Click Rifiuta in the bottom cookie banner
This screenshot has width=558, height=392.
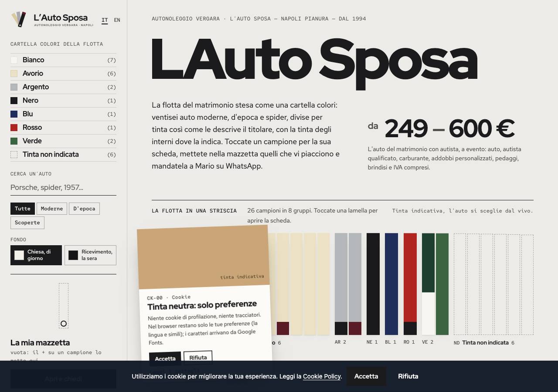[x=408, y=376]
